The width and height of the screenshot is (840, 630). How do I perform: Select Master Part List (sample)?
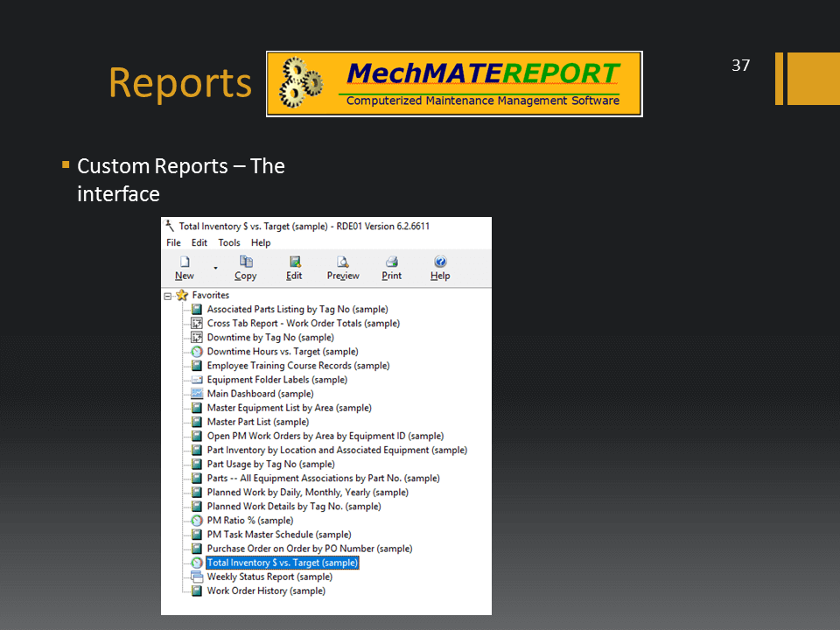tap(258, 422)
